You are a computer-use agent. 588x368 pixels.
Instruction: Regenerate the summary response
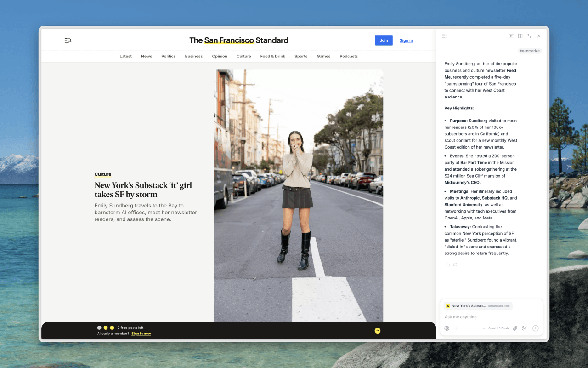[455, 264]
